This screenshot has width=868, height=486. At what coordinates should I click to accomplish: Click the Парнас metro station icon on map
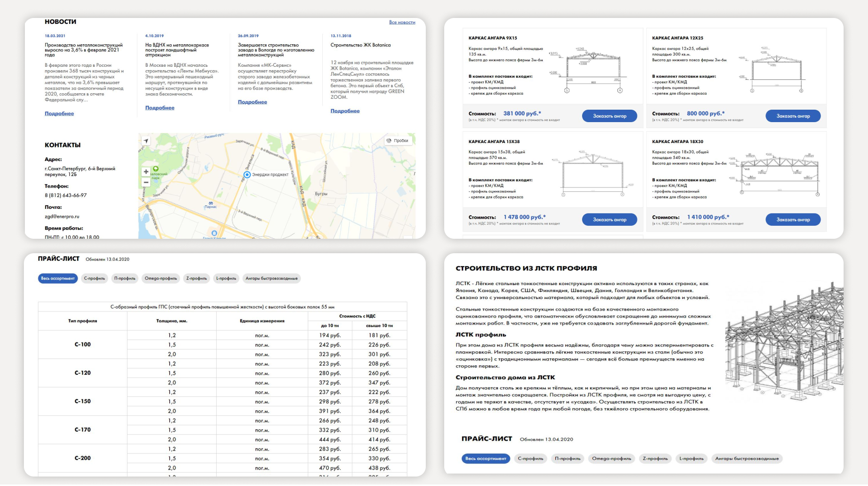tap(211, 203)
